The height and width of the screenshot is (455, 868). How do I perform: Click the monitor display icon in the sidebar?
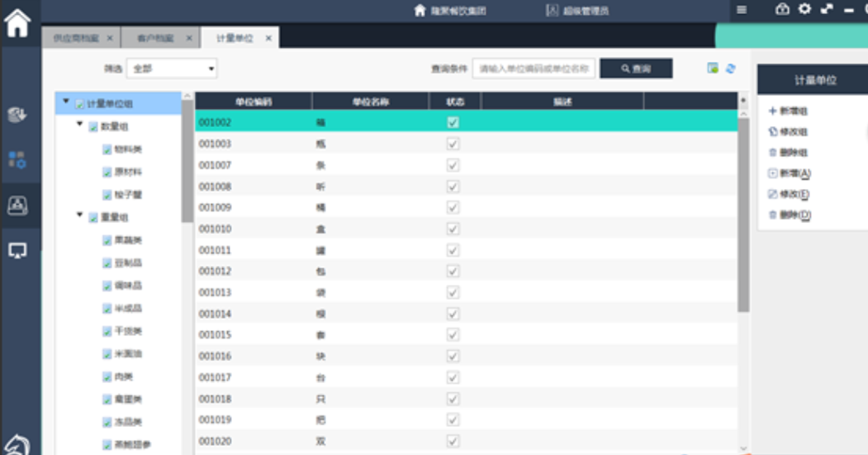click(x=17, y=250)
